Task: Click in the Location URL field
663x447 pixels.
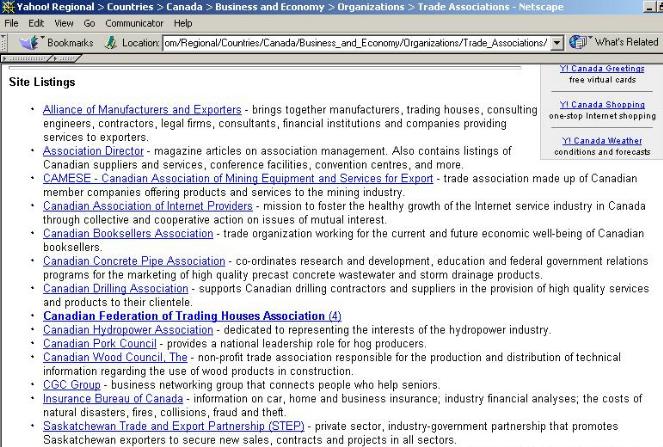Action: [356, 43]
